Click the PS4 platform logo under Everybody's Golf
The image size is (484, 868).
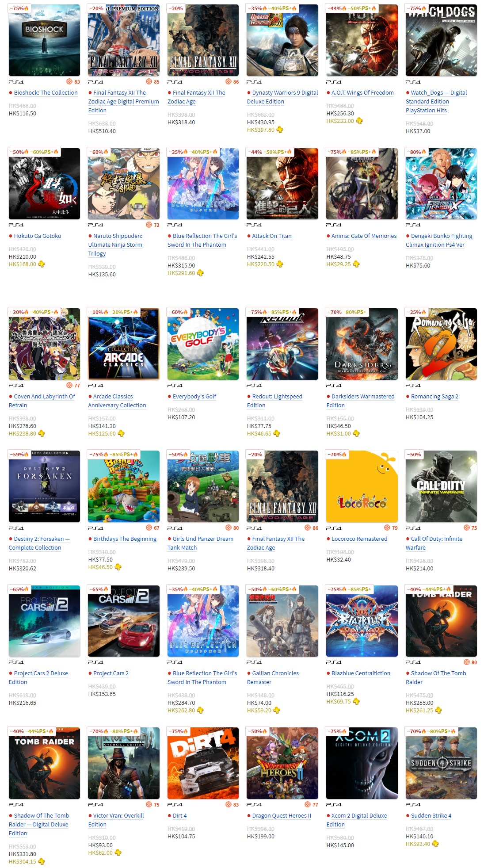pos(175,386)
